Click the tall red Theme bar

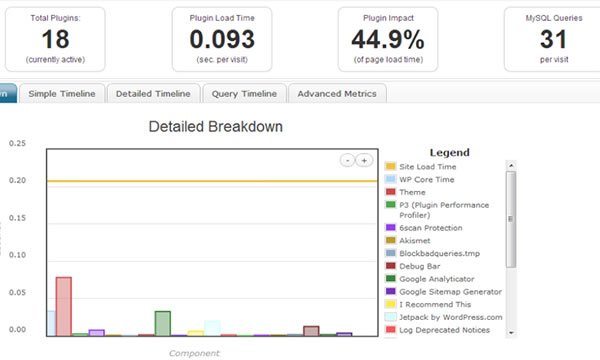coord(64,306)
